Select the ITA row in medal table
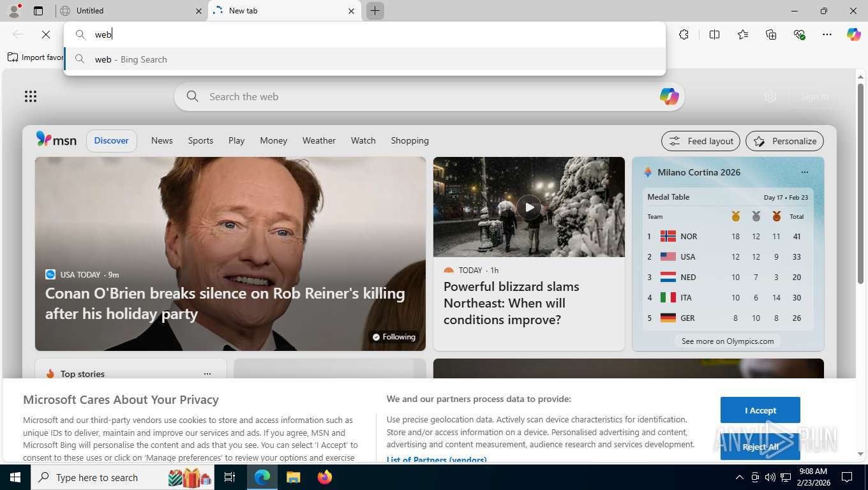 [x=728, y=297]
